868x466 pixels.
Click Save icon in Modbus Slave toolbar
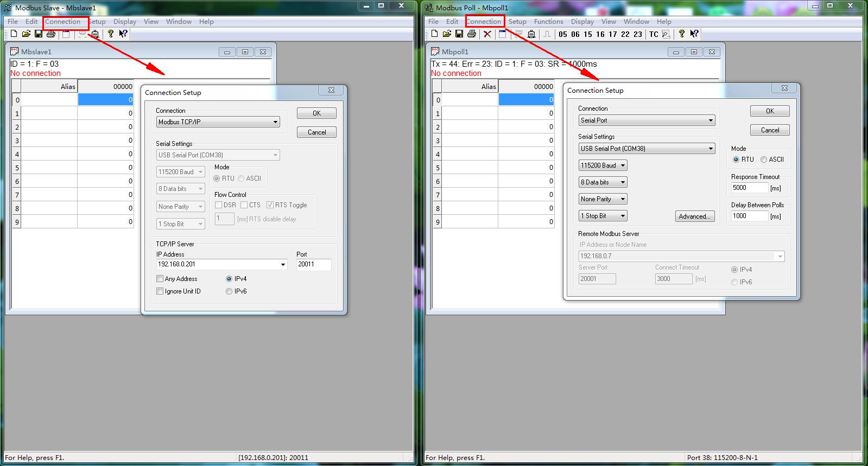(x=39, y=34)
